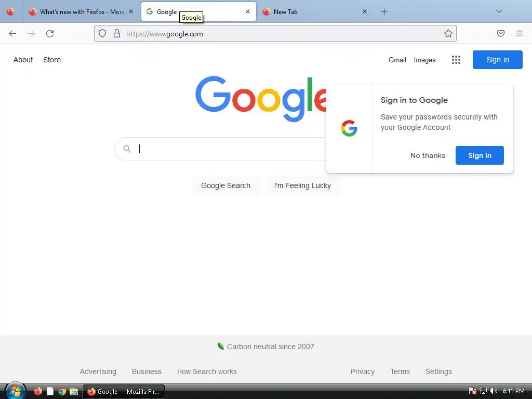Viewport: 532px width, 399px height.
Task: Click I'm Feeling Lucky button
Action: 302,185
